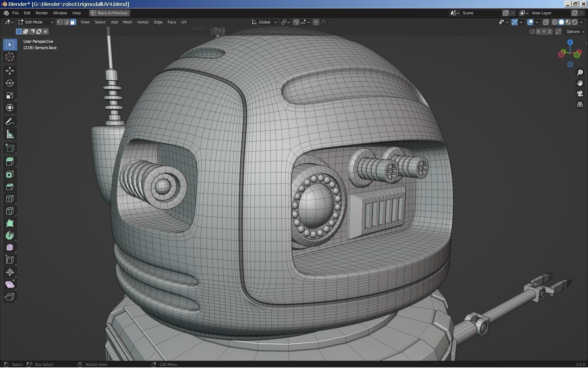Select the Smooth vertices tool
Screen dimensions: 588x368
coord(10,248)
